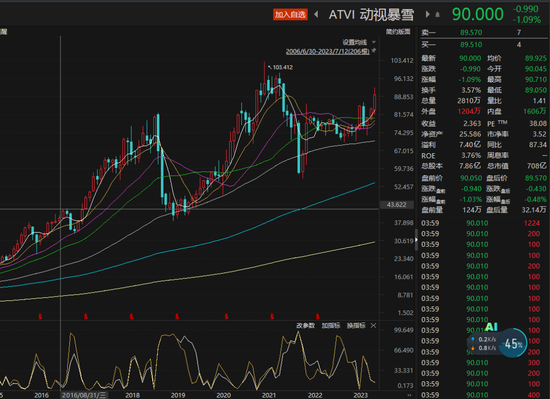Image resolution: width=550 pixels, height=399 pixels.
Task: Click the 45% circular performance widget
Action: 513,343
